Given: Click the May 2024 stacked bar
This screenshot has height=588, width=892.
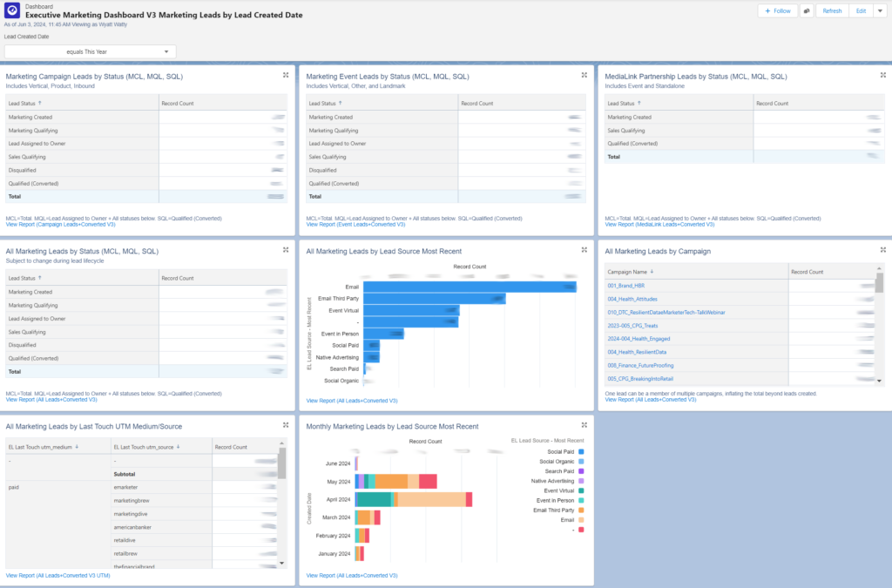Looking at the screenshot, I should pyautogui.click(x=396, y=482).
